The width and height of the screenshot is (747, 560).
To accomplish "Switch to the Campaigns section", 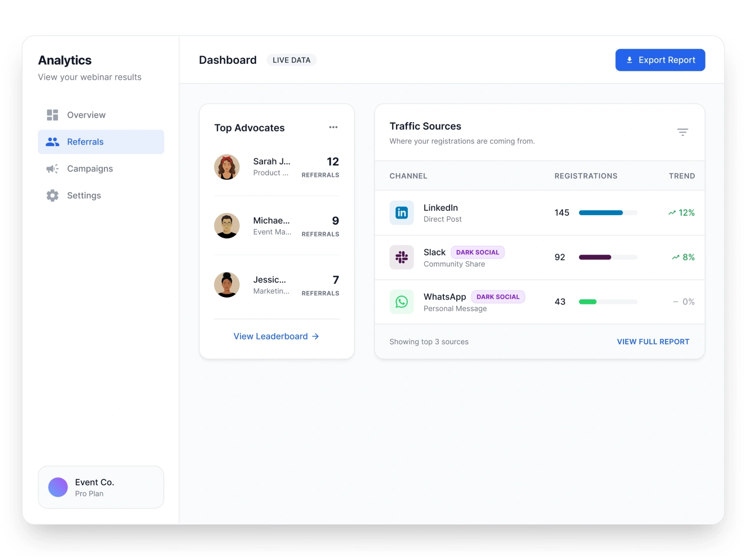I will tap(90, 169).
